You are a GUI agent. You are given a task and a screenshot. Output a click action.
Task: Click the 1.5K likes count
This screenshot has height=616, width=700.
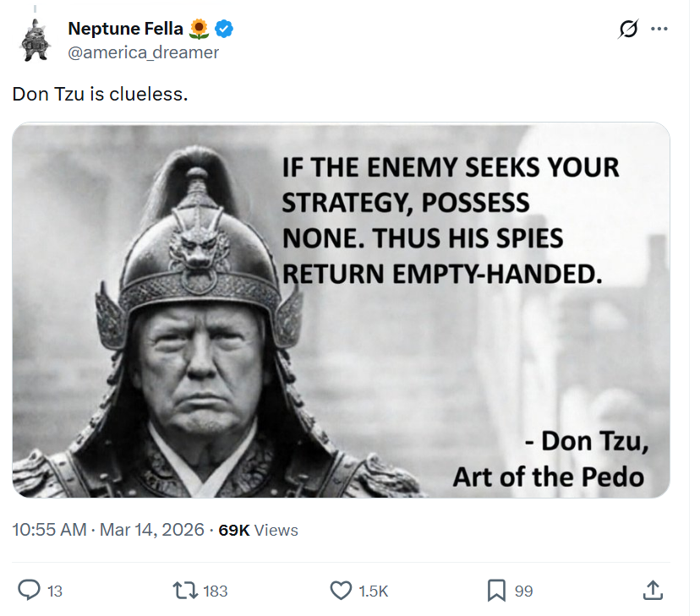pyautogui.click(x=373, y=591)
